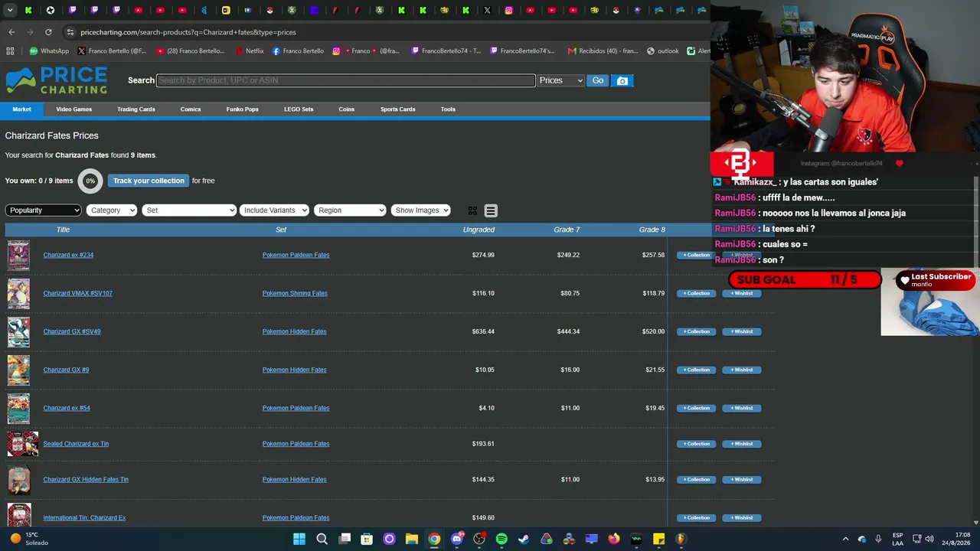Switch to grid view layout
This screenshot has width=980, height=551.
tap(472, 210)
